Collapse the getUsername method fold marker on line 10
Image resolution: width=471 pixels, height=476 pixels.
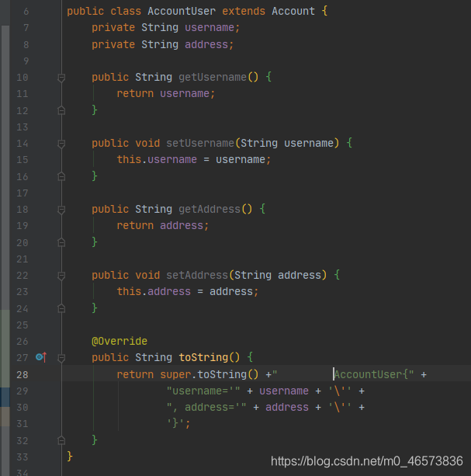click(61, 78)
